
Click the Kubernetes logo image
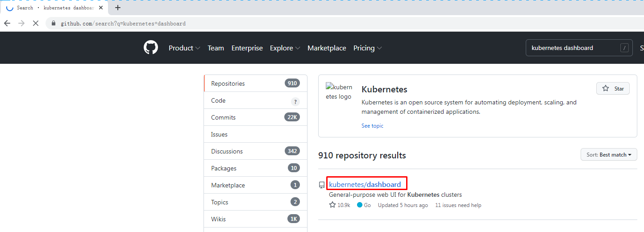point(339,91)
